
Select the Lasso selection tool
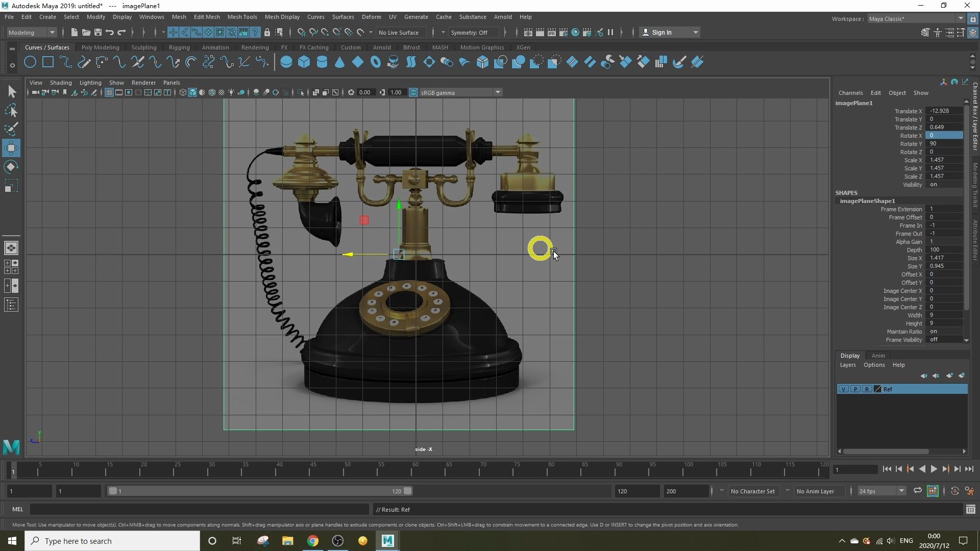11,111
